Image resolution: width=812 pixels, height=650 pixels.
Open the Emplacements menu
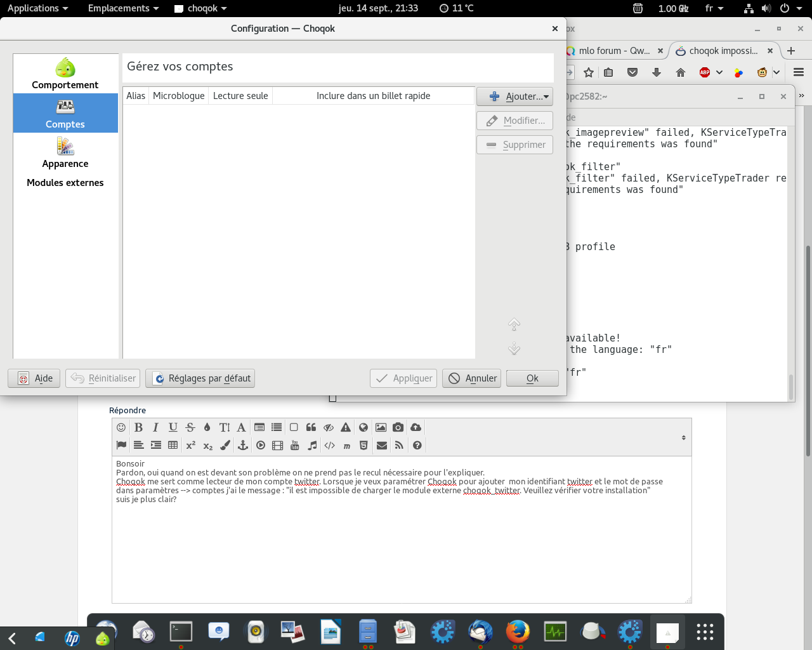pos(123,8)
